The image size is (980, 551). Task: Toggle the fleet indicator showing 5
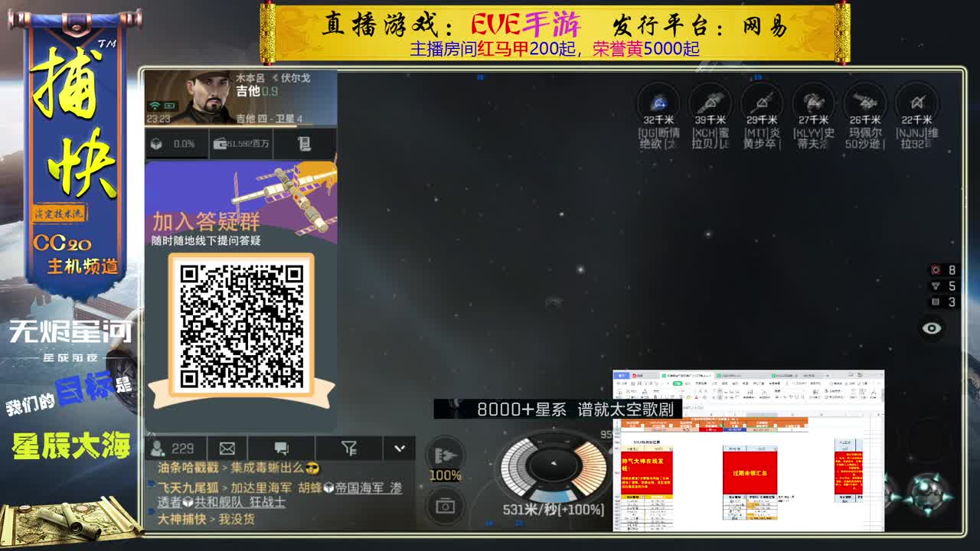pyautogui.click(x=937, y=285)
